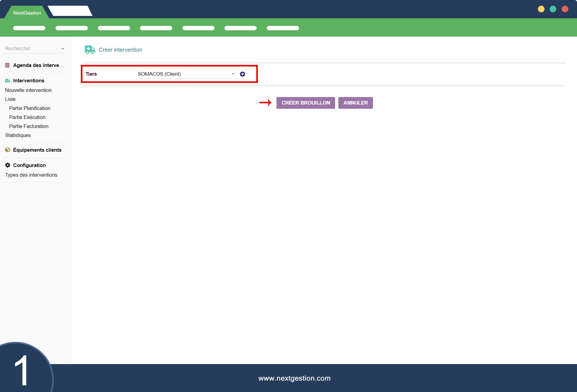Click the teal circle in the window header
This screenshot has width=577, height=392.
click(x=553, y=9)
